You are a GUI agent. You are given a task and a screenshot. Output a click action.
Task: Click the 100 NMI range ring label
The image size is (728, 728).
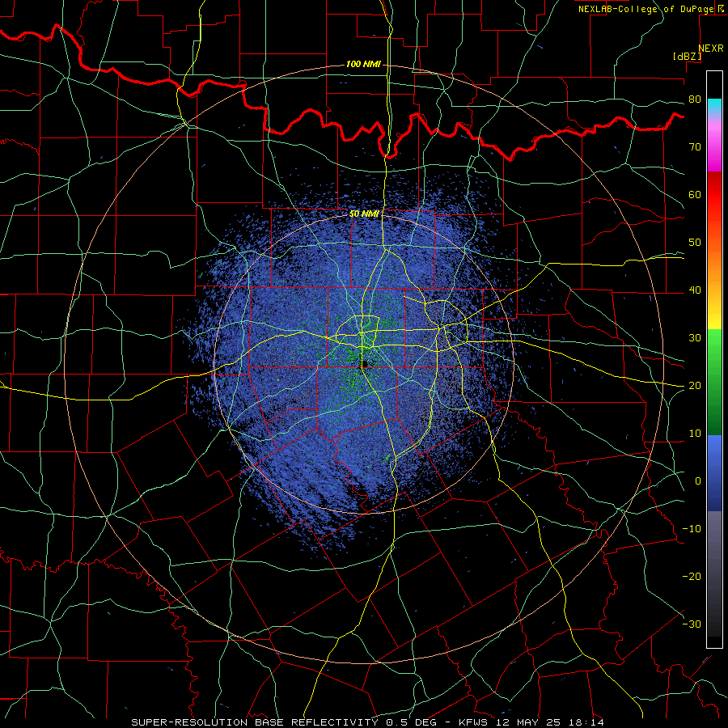(363, 64)
